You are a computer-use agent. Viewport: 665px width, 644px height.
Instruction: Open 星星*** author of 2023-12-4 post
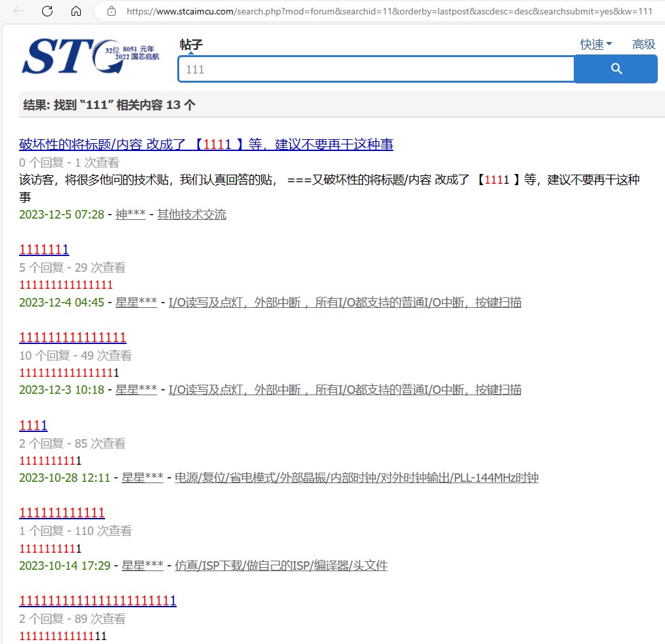tap(136, 302)
